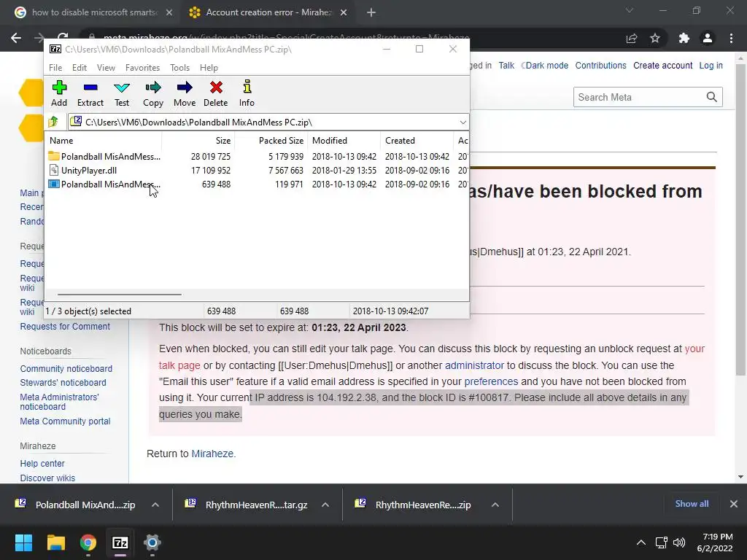Open Meta Administrators' noticeboard link
747x560 pixels.
[60, 402]
